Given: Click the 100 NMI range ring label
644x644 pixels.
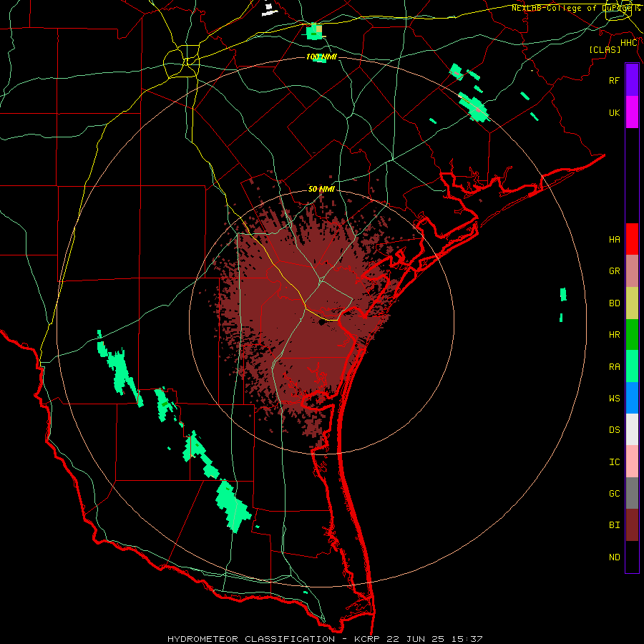Looking at the screenshot, I should tap(321, 57).
